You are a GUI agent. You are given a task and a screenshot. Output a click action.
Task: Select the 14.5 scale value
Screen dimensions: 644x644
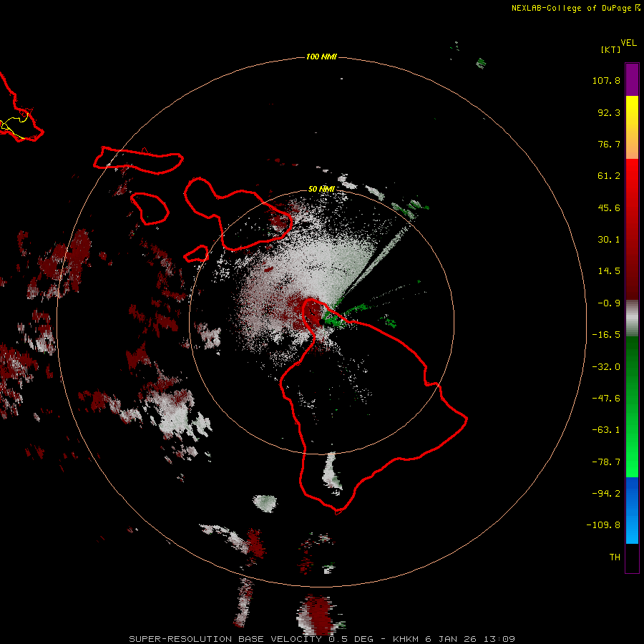pos(609,271)
